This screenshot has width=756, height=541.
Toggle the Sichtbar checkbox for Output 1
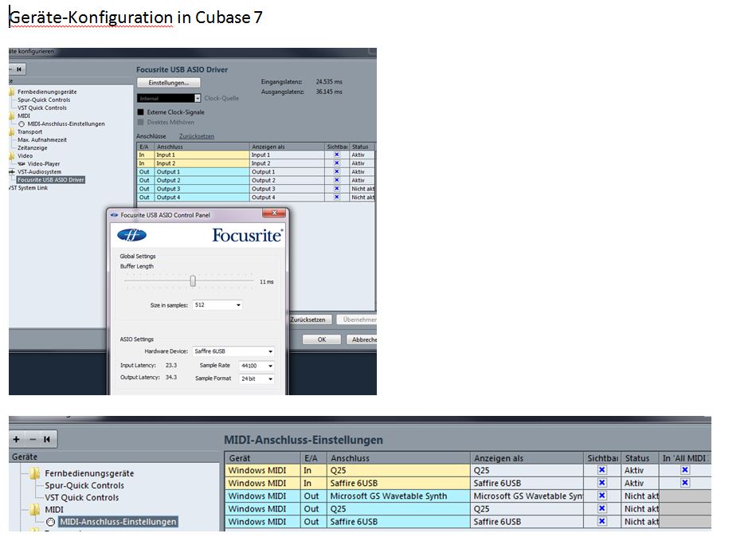click(x=336, y=171)
